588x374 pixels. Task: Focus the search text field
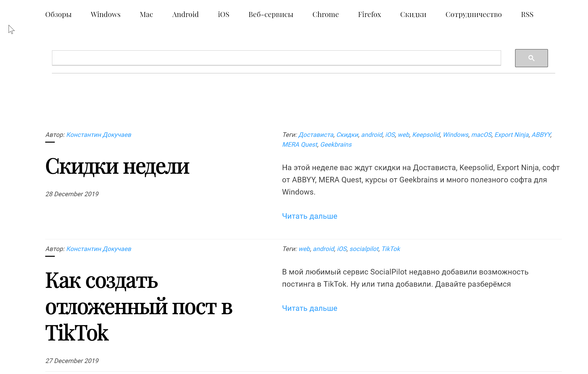[276, 58]
